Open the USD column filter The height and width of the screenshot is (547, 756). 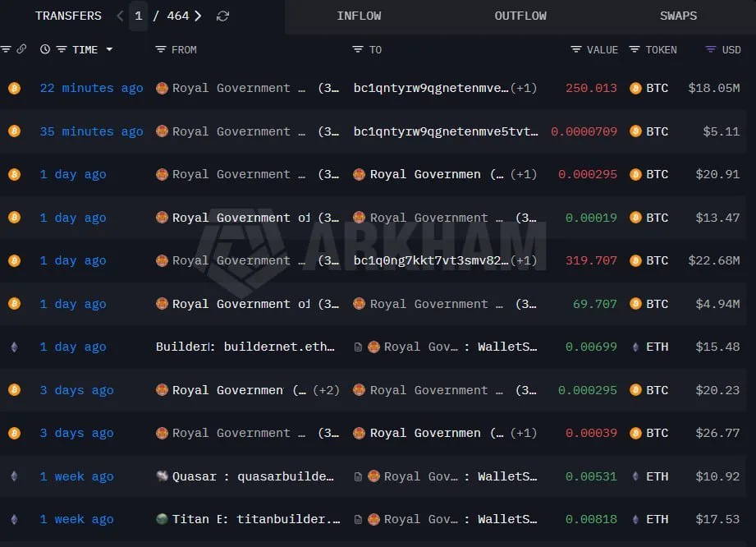(x=711, y=49)
